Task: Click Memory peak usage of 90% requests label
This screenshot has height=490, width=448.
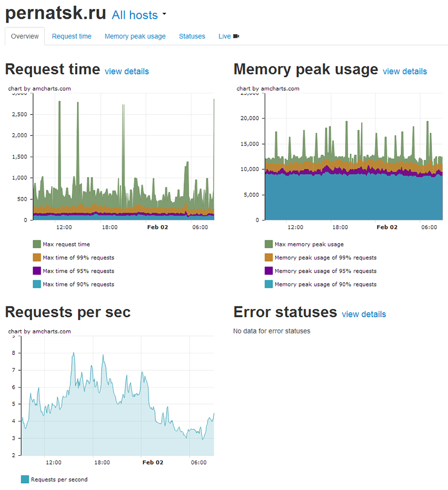Action: point(326,285)
